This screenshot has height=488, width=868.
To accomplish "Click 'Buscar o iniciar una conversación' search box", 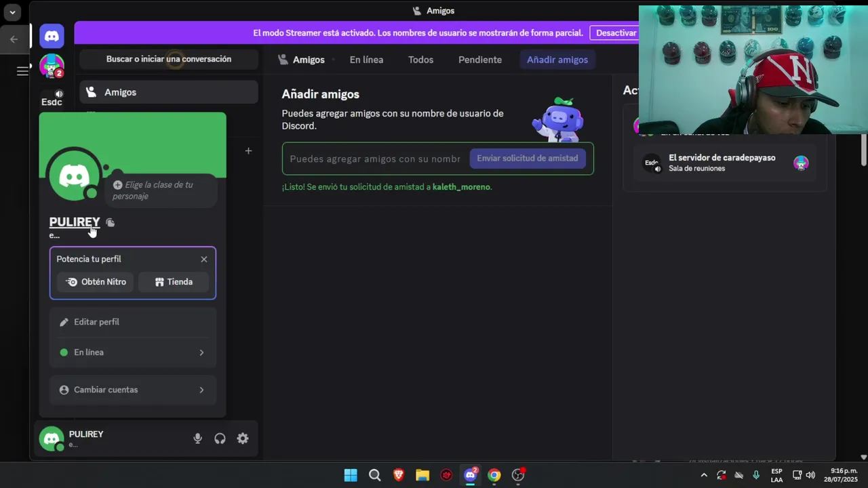I will (x=169, y=59).
